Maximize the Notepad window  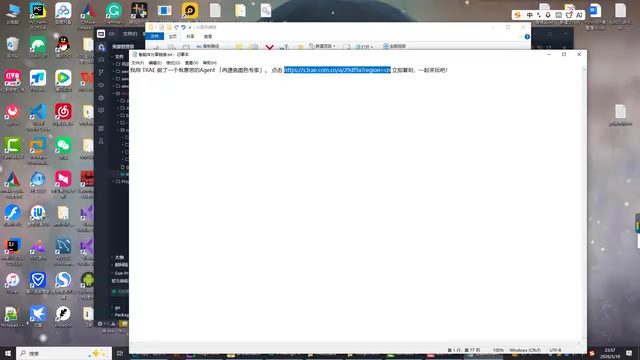tap(564, 54)
